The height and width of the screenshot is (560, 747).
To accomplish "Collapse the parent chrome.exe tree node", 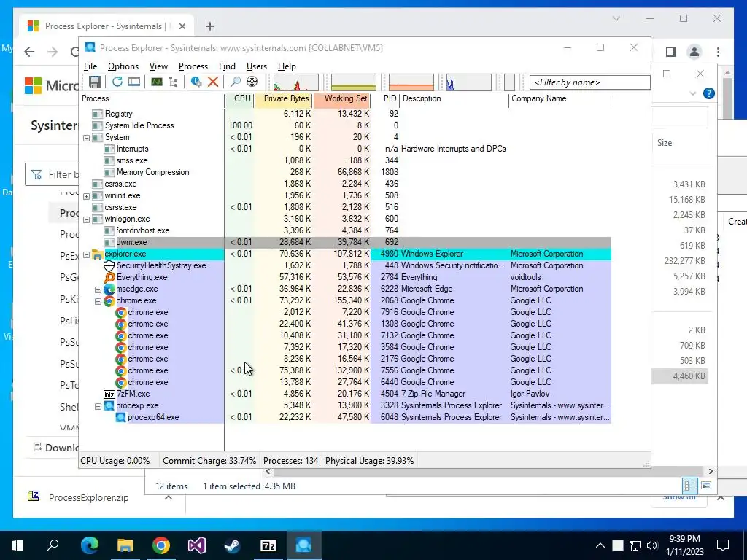I will tap(98, 301).
